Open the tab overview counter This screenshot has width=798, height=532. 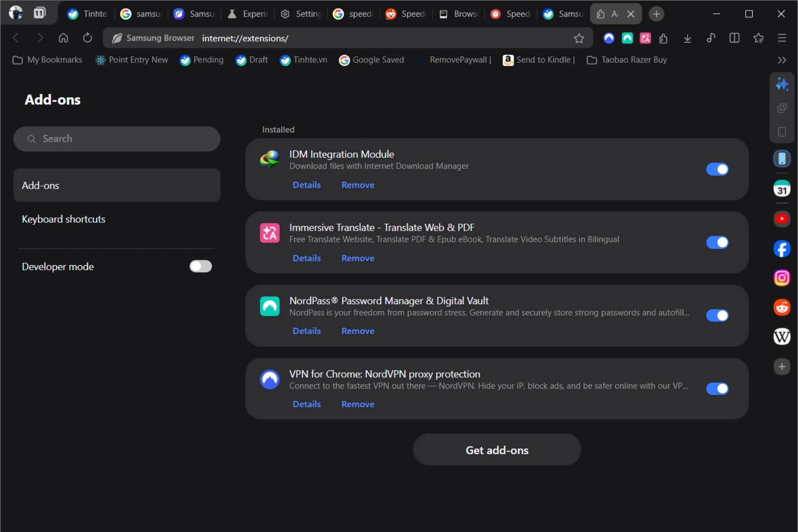click(39, 13)
